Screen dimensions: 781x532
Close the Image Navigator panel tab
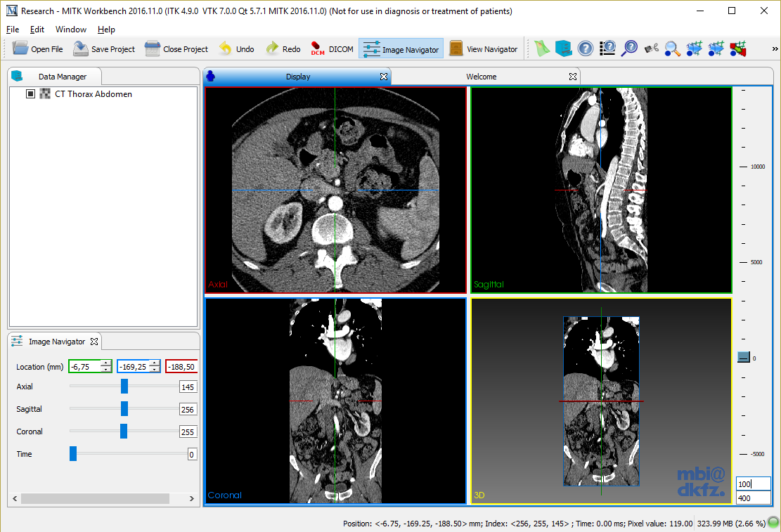[94, 342]
